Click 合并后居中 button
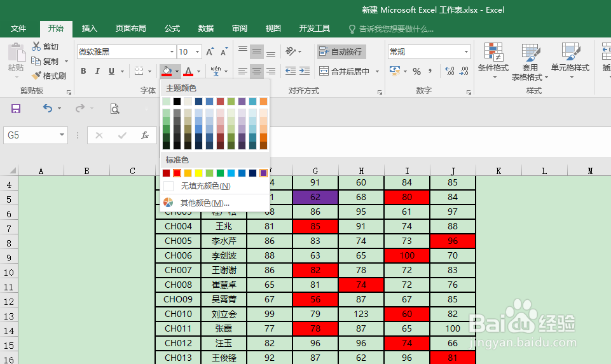The width and height of the screenshot is (611, 364). [345, 71]
